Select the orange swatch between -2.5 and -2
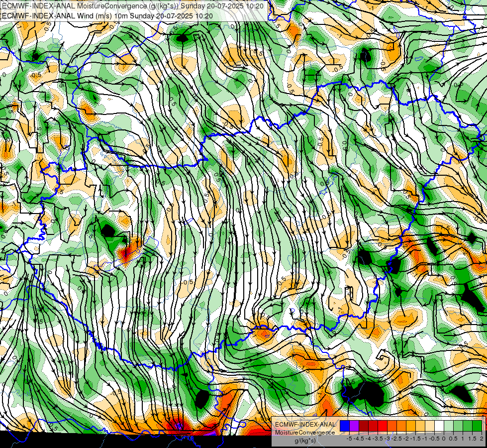The width and height of the screenshot is (487, 448). pos(401,426)
